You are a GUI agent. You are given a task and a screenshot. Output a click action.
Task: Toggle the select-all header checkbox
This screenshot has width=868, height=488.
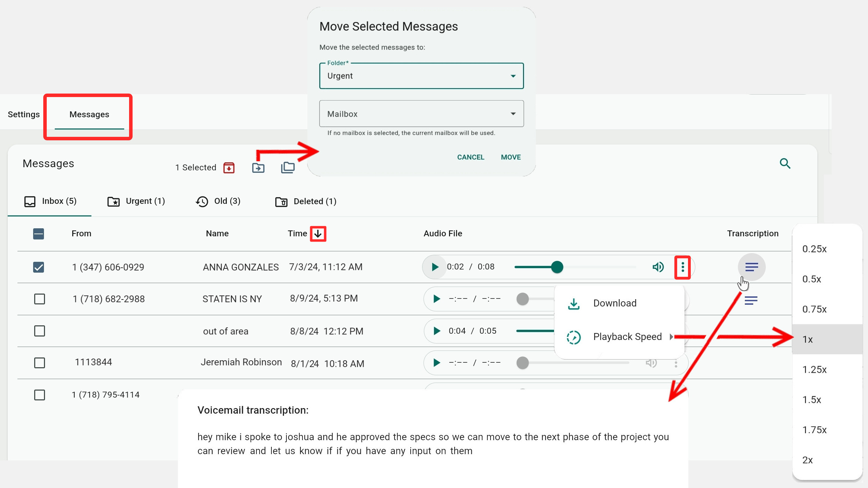(39, 234)
